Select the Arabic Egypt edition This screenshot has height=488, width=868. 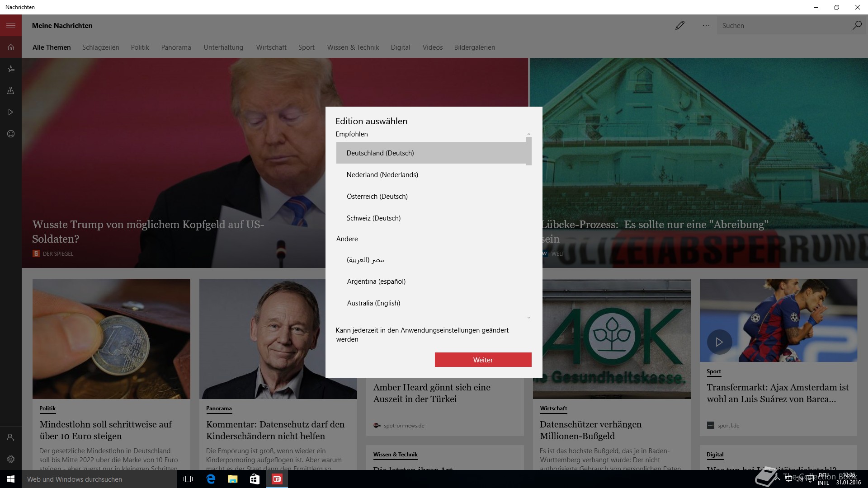[431, 260]
